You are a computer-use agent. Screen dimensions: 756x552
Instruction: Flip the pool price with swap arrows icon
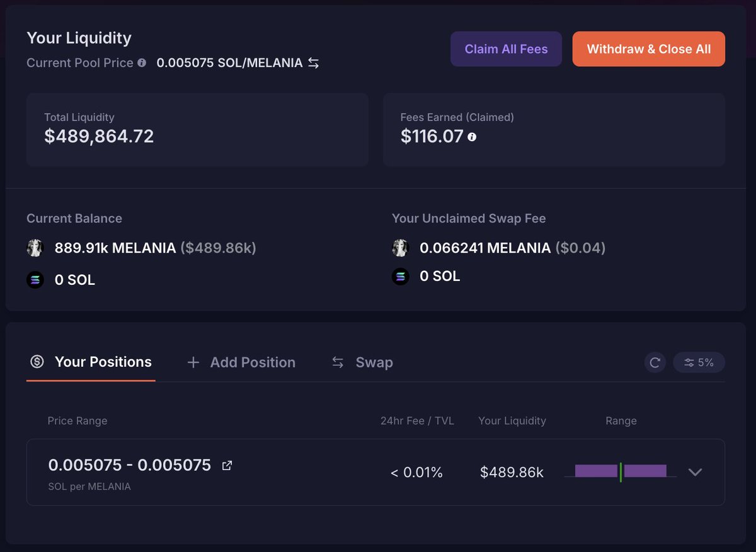coord(313,63)
